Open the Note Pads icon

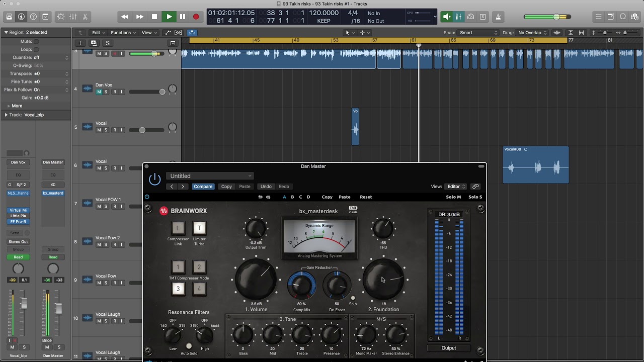(x=611, y=17)
